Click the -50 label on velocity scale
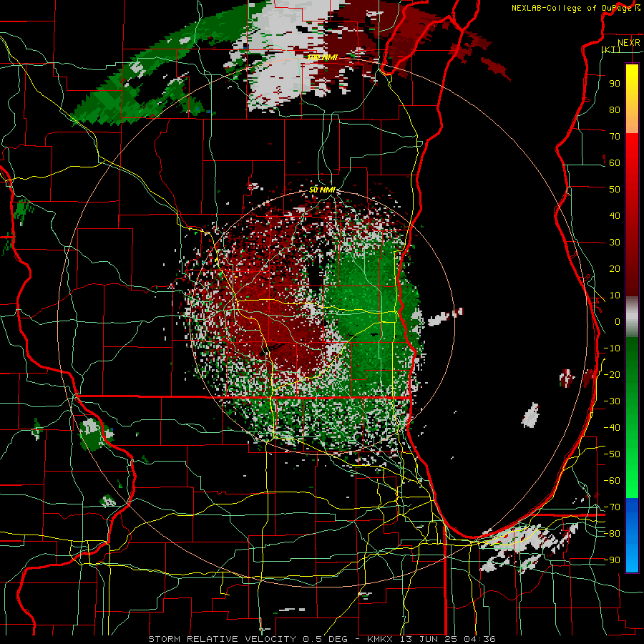 point(612,454)
